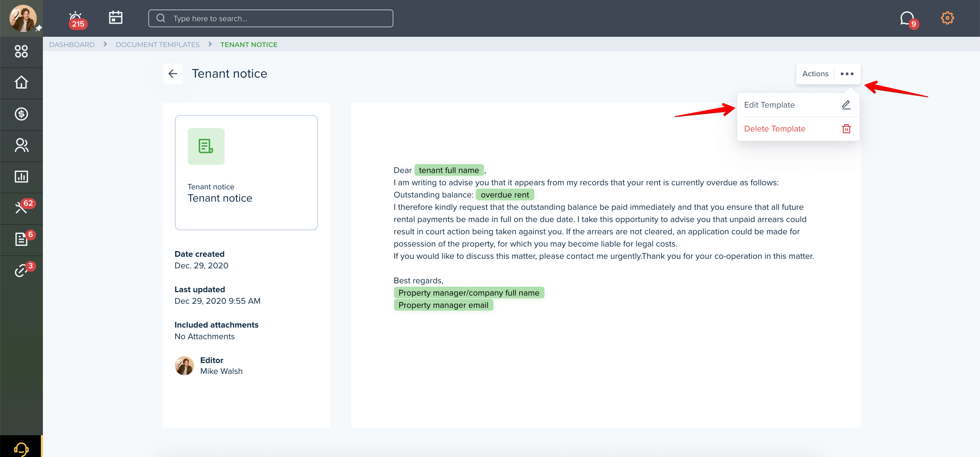The height and width of the screenshot is (457, 980).
Task: Click the search field 'Type here to search...'
Action: 271,18
